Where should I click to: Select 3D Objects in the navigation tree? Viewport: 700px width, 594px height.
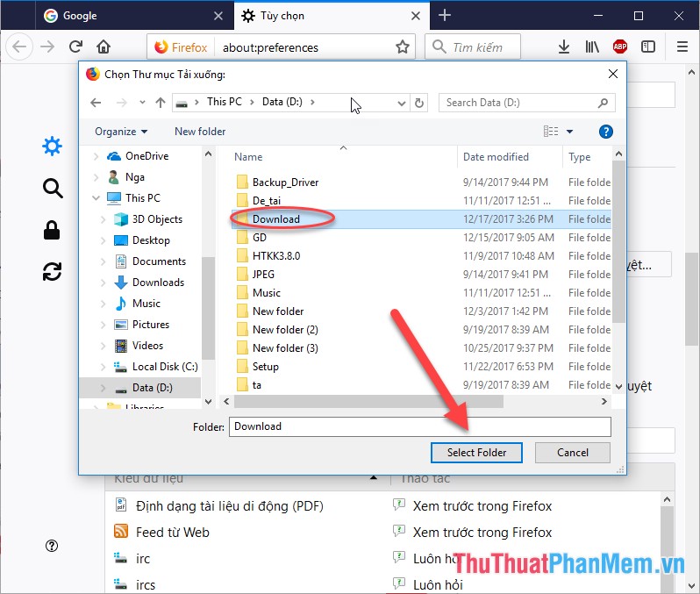[x=157, y=219]
